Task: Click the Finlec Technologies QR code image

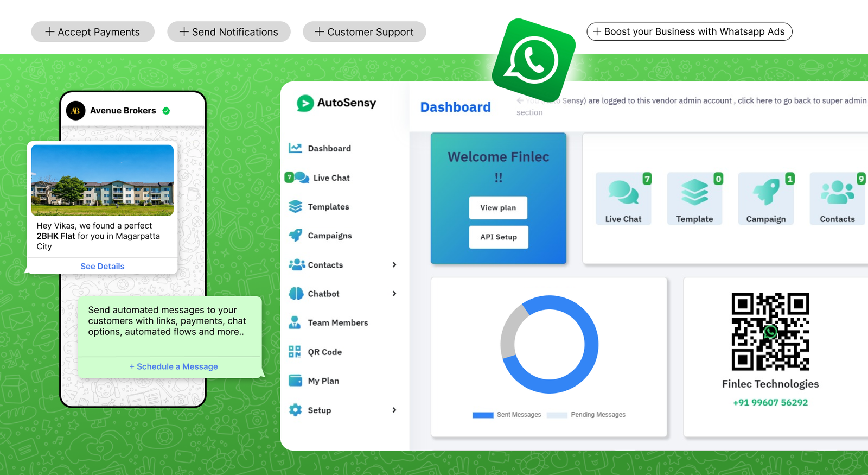Action: [x=770, y=332]
